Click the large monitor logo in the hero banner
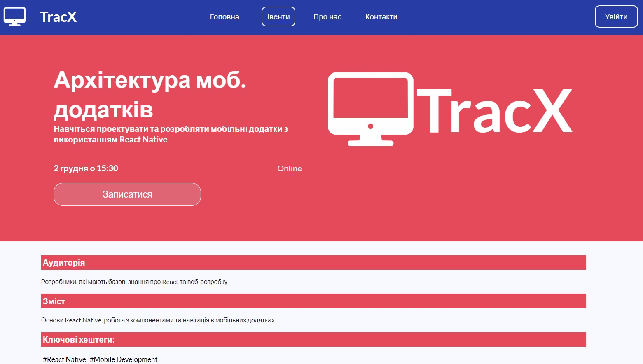The width and height of the screenshot is (643, 364). pos(370,109)
